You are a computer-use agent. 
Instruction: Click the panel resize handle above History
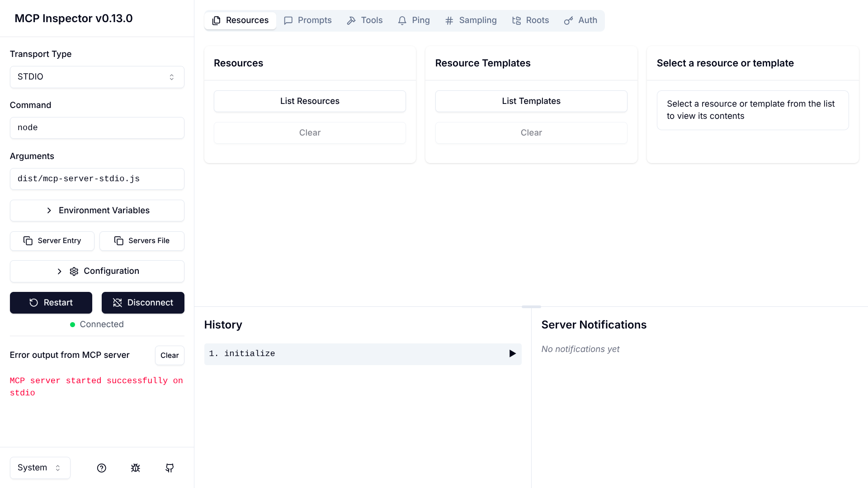click(x=531, y=307)
